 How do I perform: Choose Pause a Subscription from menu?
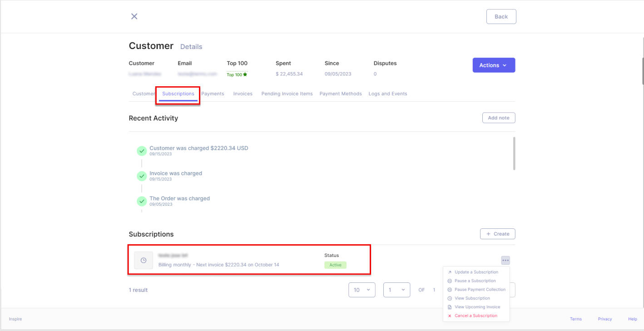click(x=475, y=281)
